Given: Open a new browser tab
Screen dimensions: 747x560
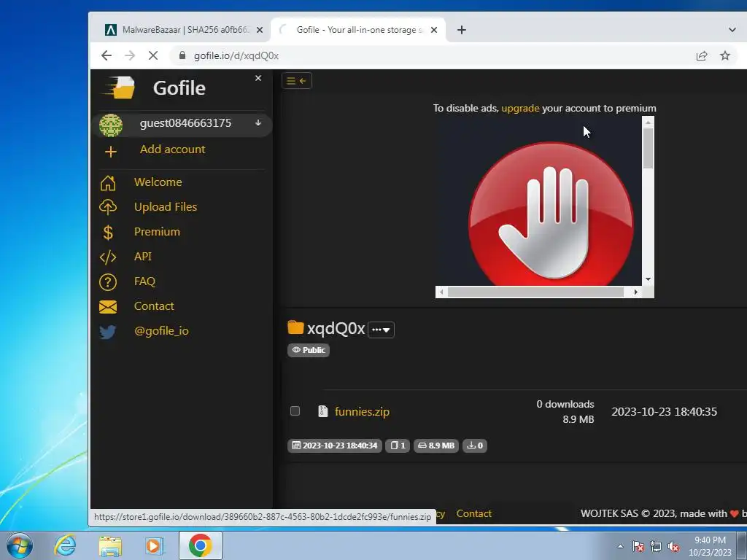Looking at the screenshot, I should click(461, 30).
